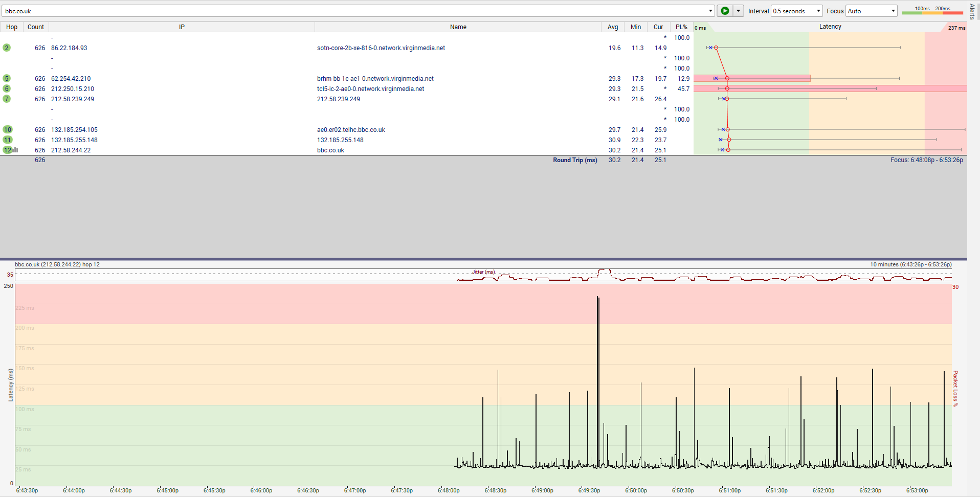Click the 100ms 200ms latency color scale

(x=932, y=10)
